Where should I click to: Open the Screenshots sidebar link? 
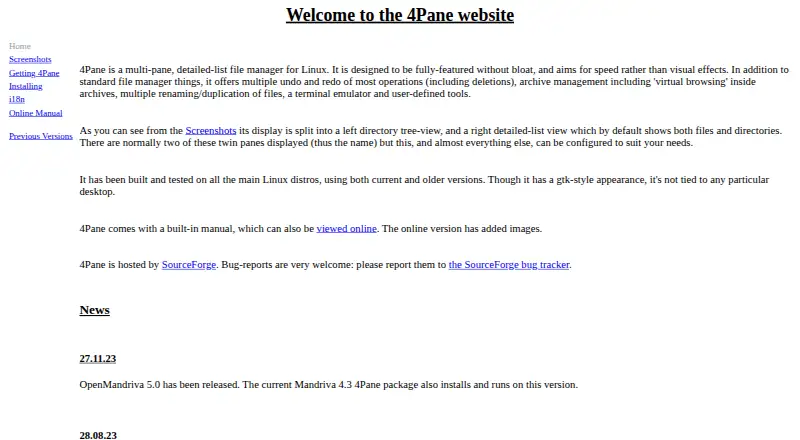[x=30, y=59]
